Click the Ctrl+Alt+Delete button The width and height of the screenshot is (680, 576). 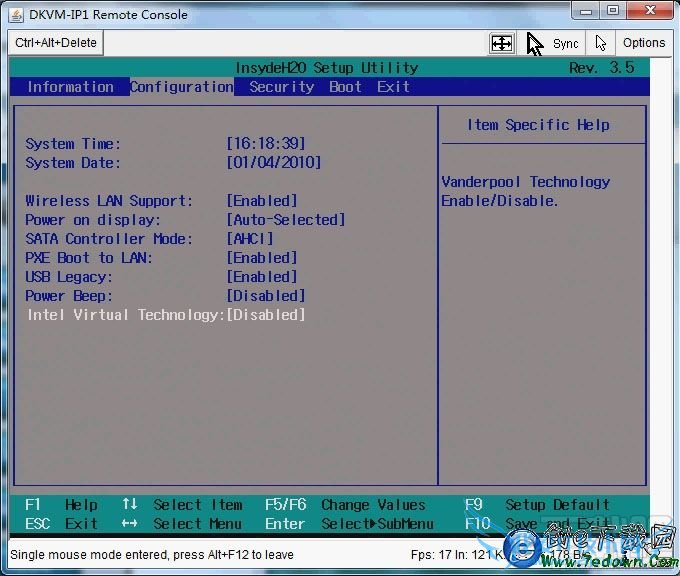(56, 43)
